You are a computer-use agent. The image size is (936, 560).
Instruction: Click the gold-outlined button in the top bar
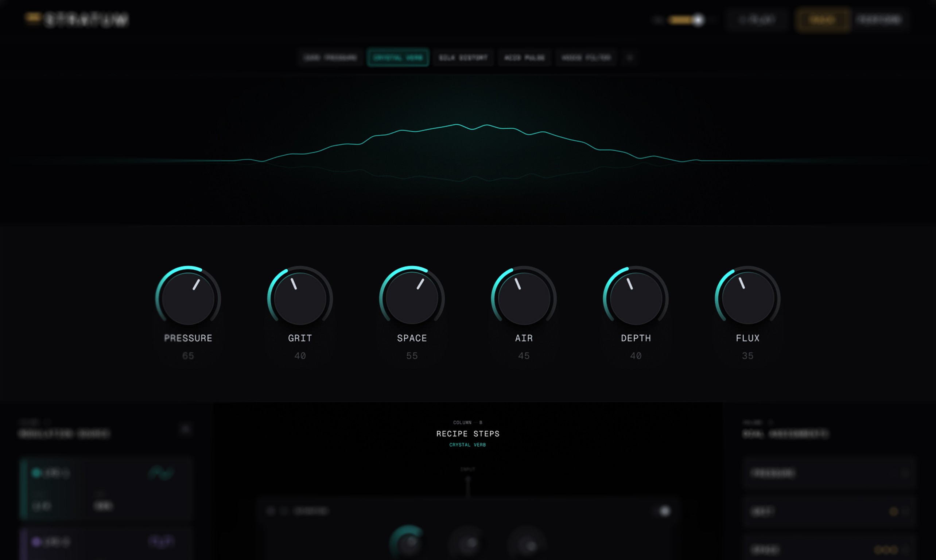pyautogui.click(x=823, y=20)
